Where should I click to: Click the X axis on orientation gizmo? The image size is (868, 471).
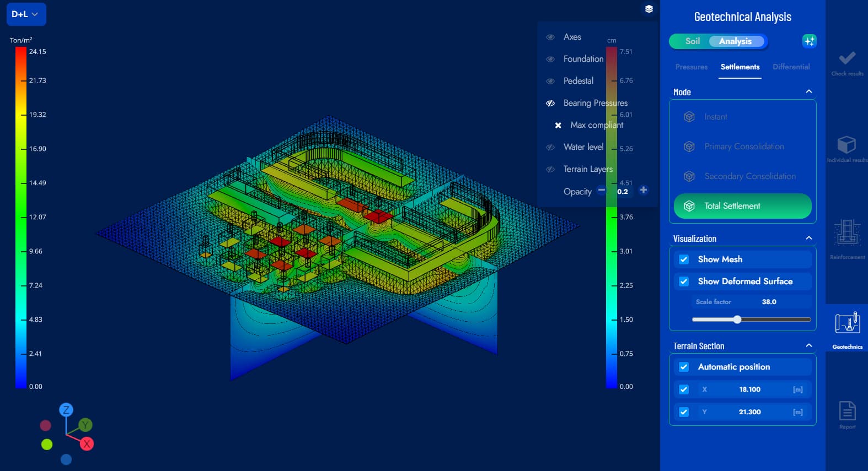point(87,444)
